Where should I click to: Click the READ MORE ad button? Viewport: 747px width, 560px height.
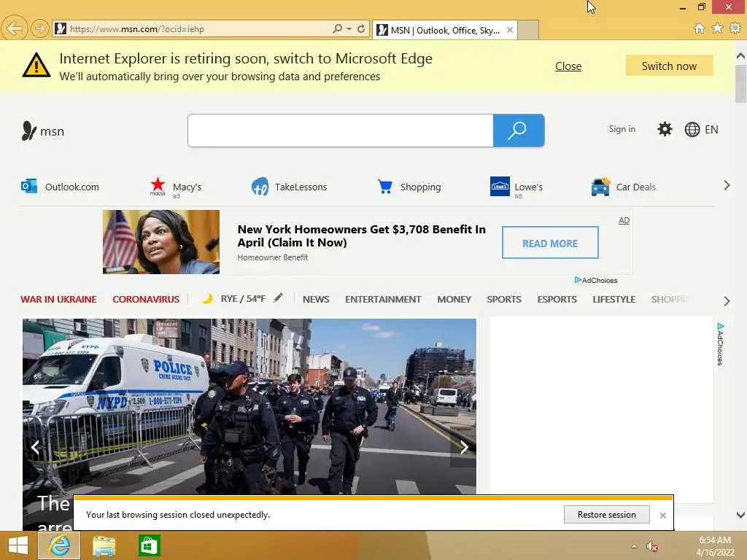(x=550, y=243)
